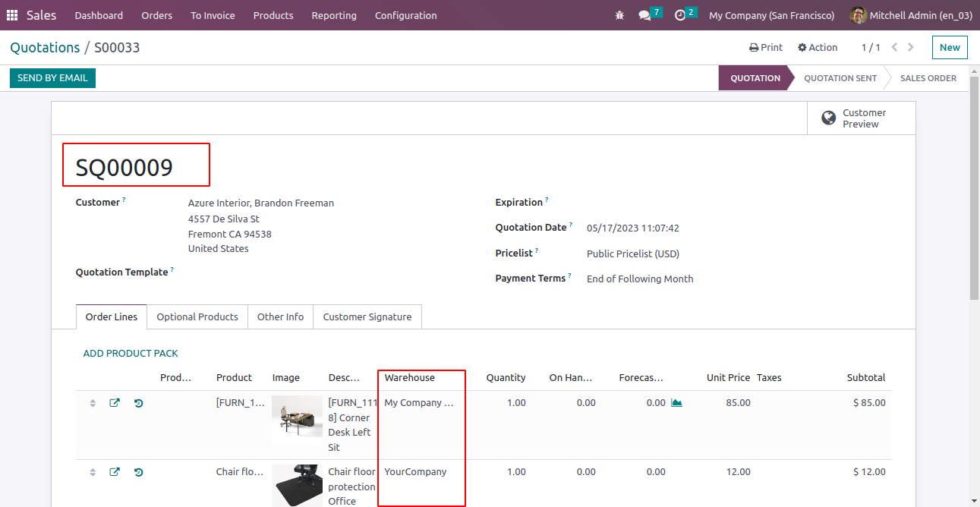980x507 pixels.
Task: Click history icon on Chair floor row
Action: click(x=138, y=472)
